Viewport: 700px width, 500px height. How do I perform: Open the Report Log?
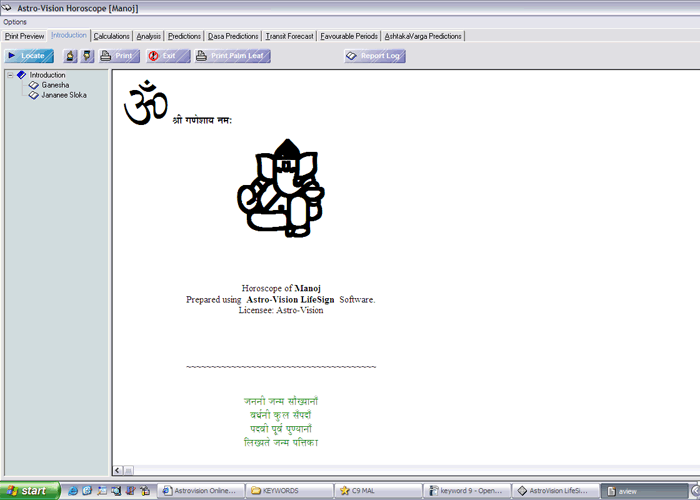pos(375,56)
